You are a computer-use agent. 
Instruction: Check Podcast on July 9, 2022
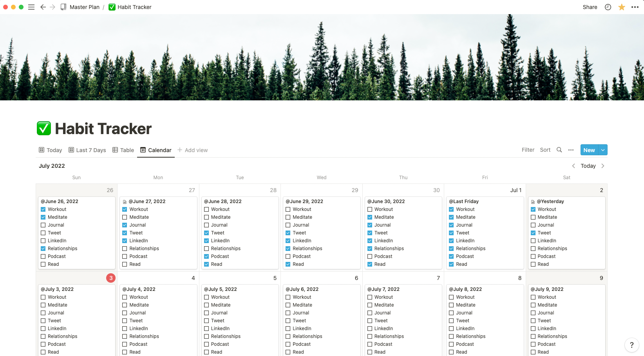pos(533,344)
